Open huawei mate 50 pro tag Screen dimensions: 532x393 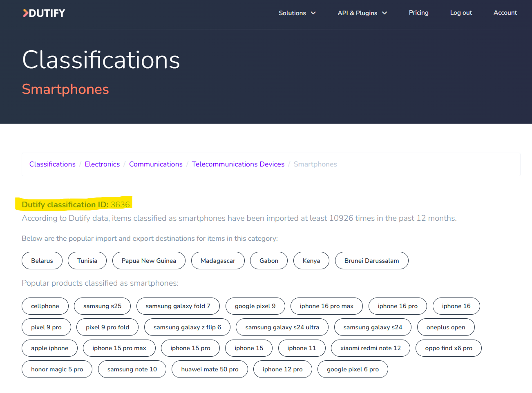tap(210, 369)
